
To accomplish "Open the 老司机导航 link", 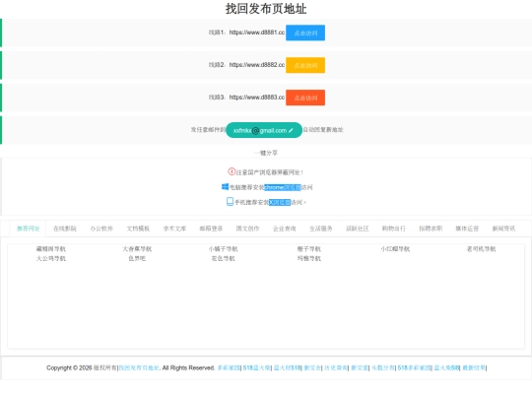I will pos(482,249).
